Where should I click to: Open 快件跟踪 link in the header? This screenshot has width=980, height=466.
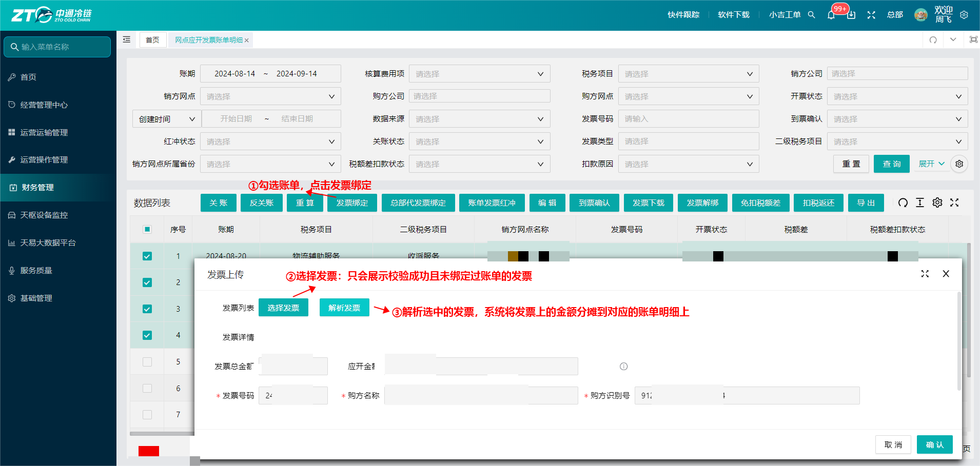click(683, 15)
